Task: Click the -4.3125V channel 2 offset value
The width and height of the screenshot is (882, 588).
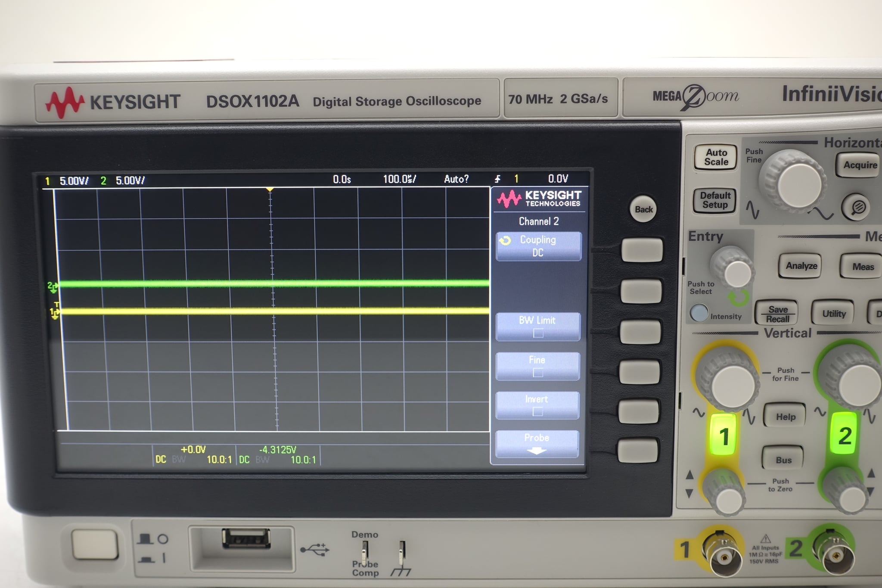Action: pos(278,450)
